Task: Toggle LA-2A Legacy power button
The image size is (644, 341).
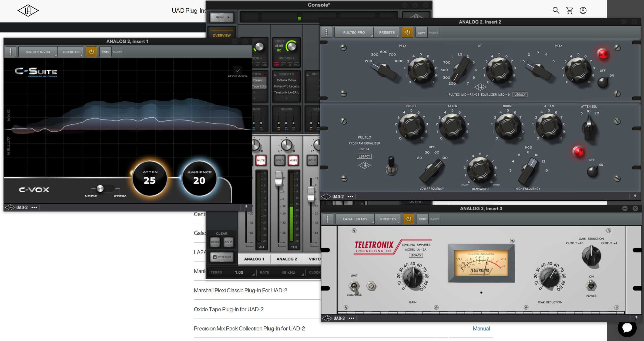Action: point(408,219)
